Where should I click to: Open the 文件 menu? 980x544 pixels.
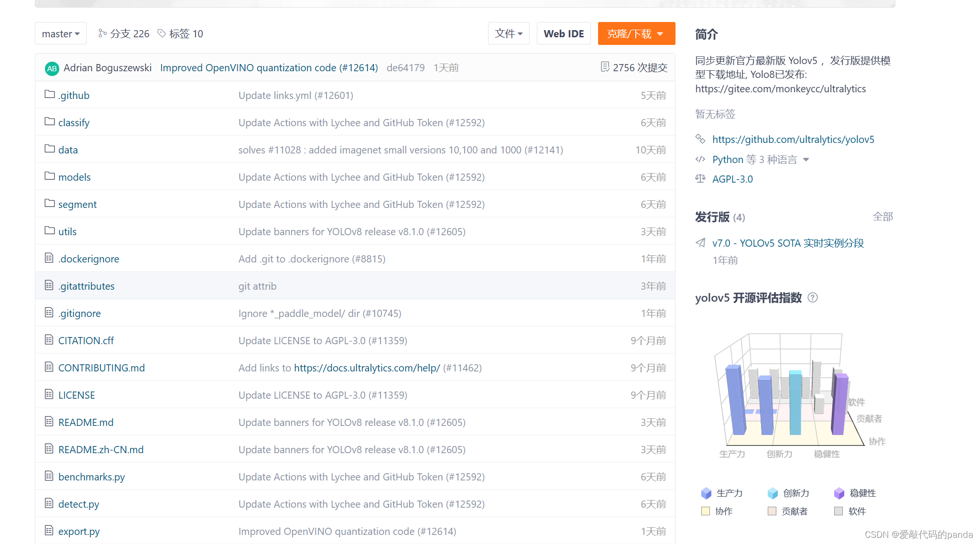click(509, 33)
